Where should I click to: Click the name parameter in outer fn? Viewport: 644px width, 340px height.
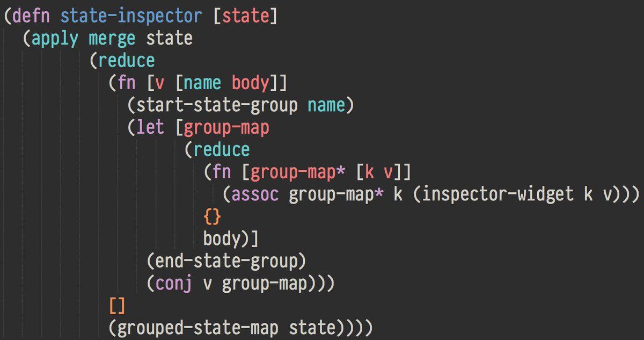click(x=203, y=83)
